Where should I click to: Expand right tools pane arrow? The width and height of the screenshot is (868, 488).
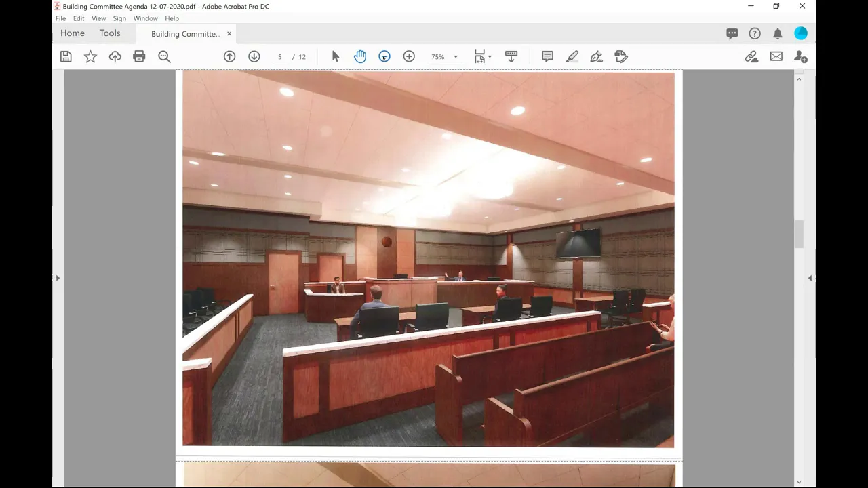[810, 278]
